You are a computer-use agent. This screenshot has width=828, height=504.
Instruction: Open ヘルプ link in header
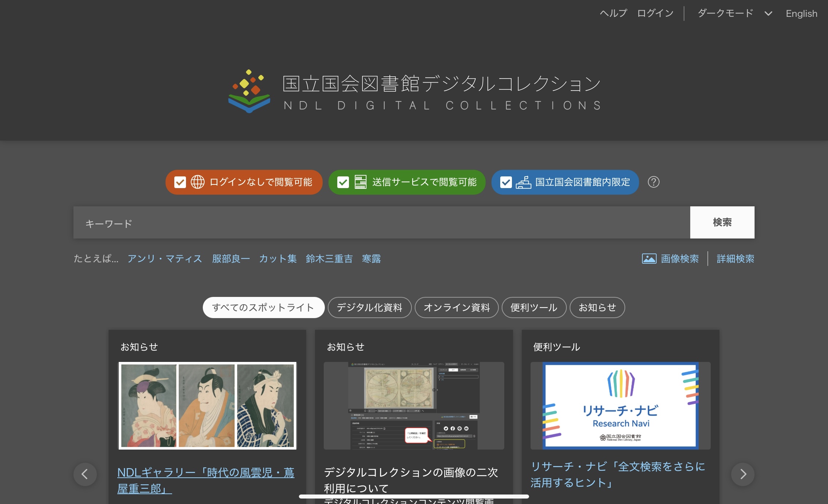(x=613, y=14)
